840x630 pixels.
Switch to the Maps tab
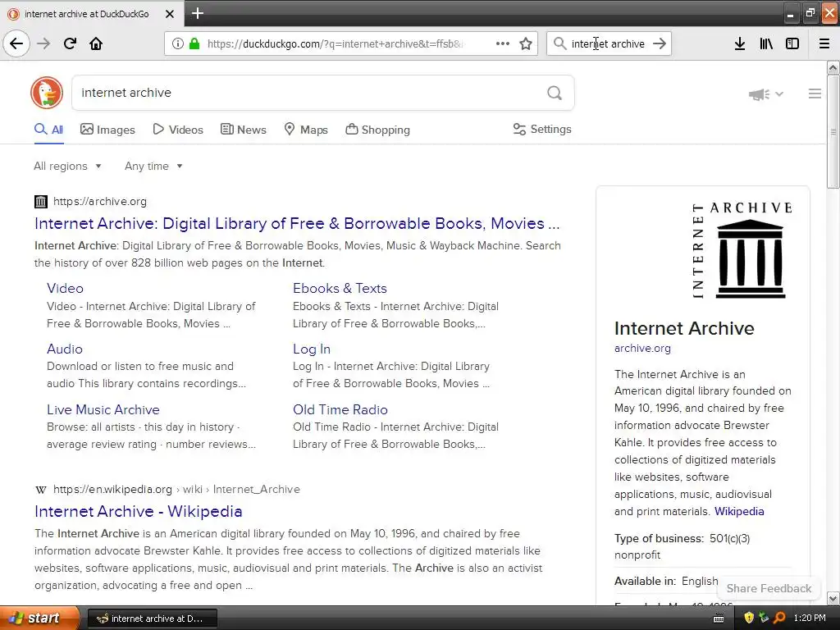click(x=306, y=130)
